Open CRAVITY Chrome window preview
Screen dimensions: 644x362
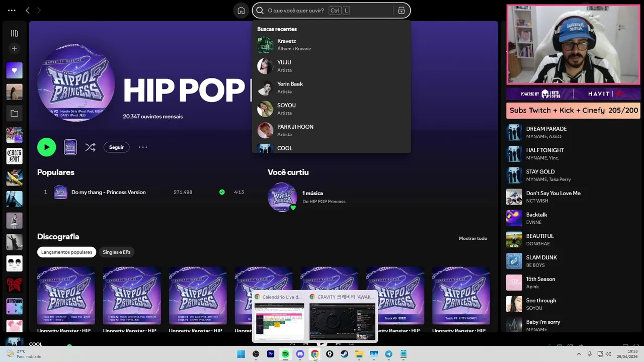pos(342,317)
